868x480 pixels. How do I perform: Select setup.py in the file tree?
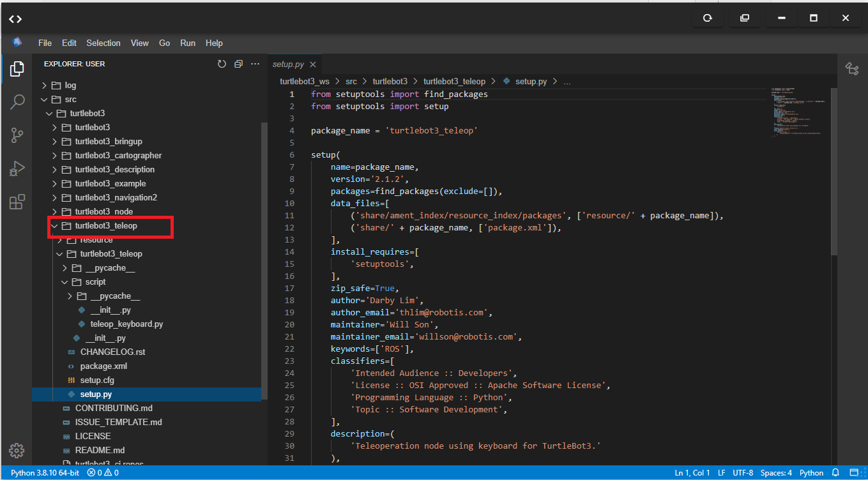(147, 394)
